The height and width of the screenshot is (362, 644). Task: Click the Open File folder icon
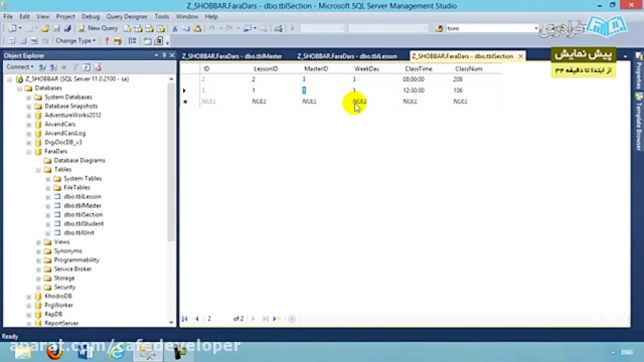click(45, 29)
